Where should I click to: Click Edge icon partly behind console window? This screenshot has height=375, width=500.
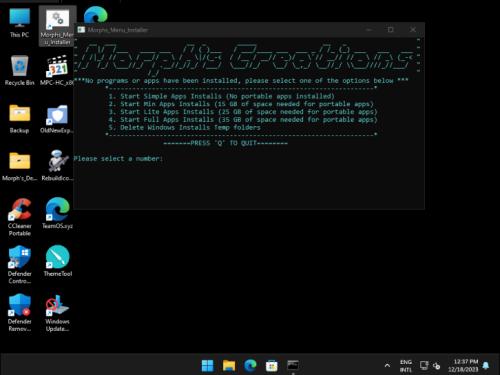[96, 15]
